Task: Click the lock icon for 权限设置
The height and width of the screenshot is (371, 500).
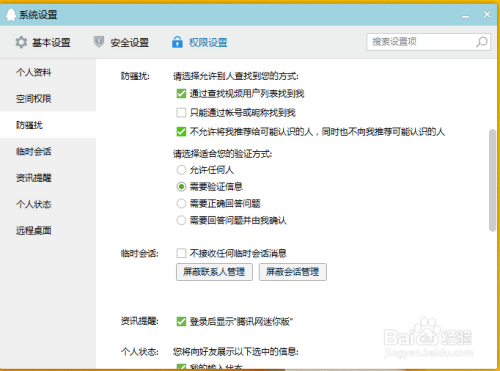Action: click(177, 42)
